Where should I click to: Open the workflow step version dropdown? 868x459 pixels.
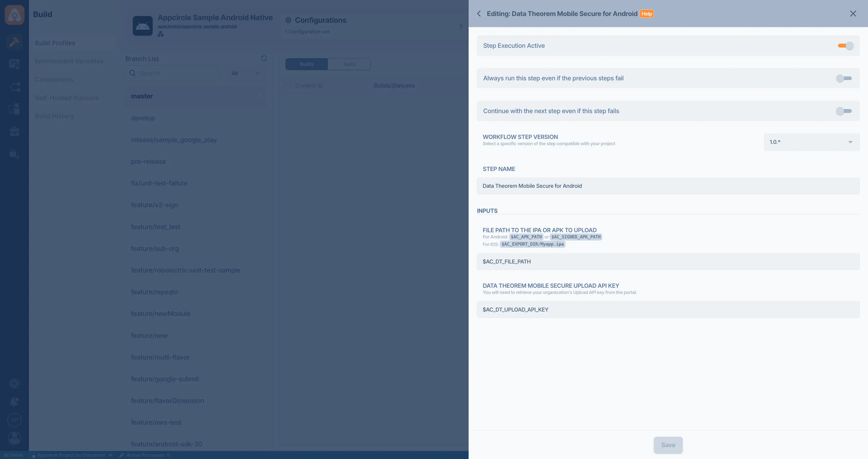pyautogui.click(x=811, y=142)
